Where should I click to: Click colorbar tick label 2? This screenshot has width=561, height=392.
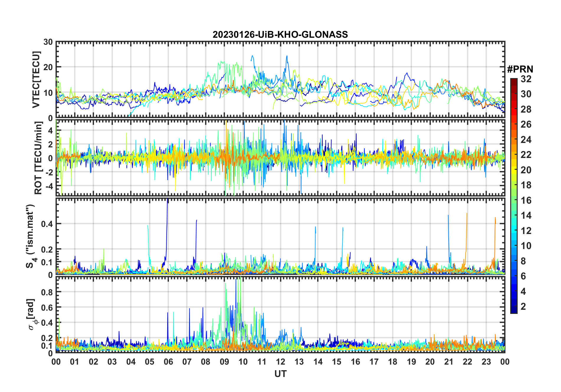click(523, 307)
